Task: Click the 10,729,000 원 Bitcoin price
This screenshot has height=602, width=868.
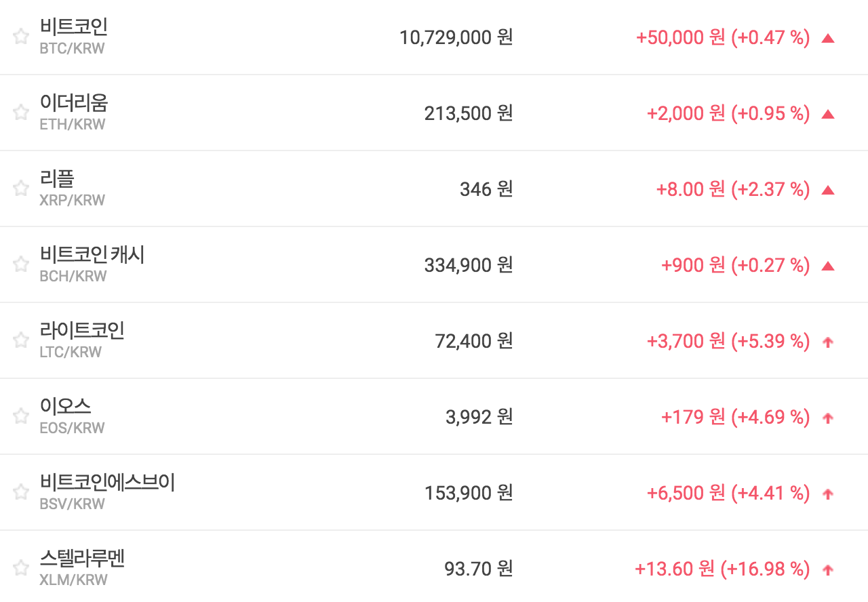Action: pos(456,37)
